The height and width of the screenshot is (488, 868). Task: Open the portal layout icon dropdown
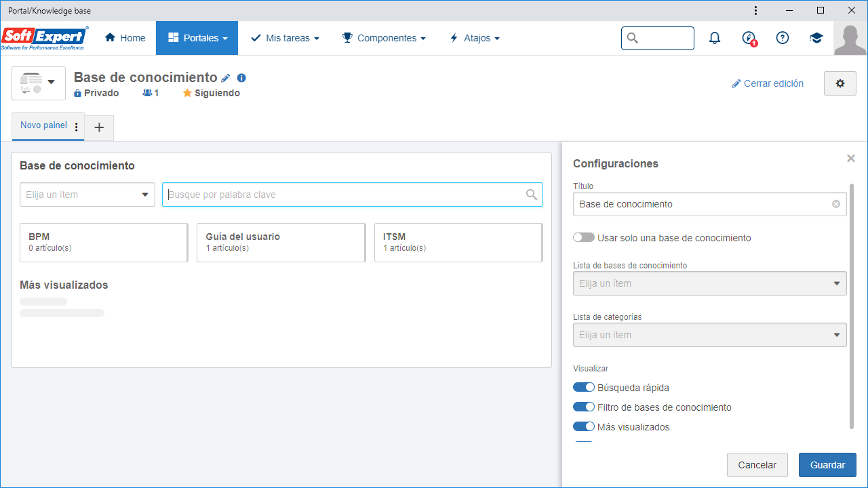tap(39, 83)
